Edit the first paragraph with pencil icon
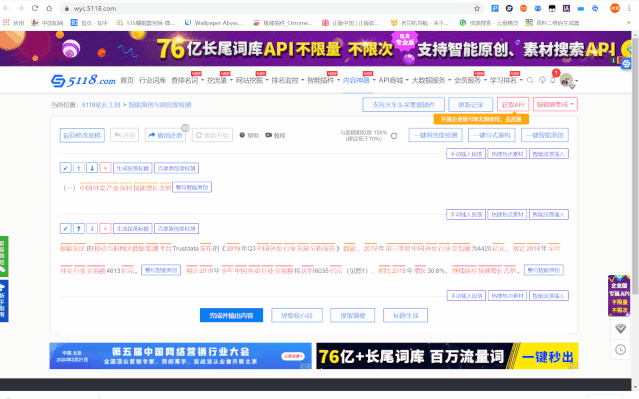 [66, 168]
